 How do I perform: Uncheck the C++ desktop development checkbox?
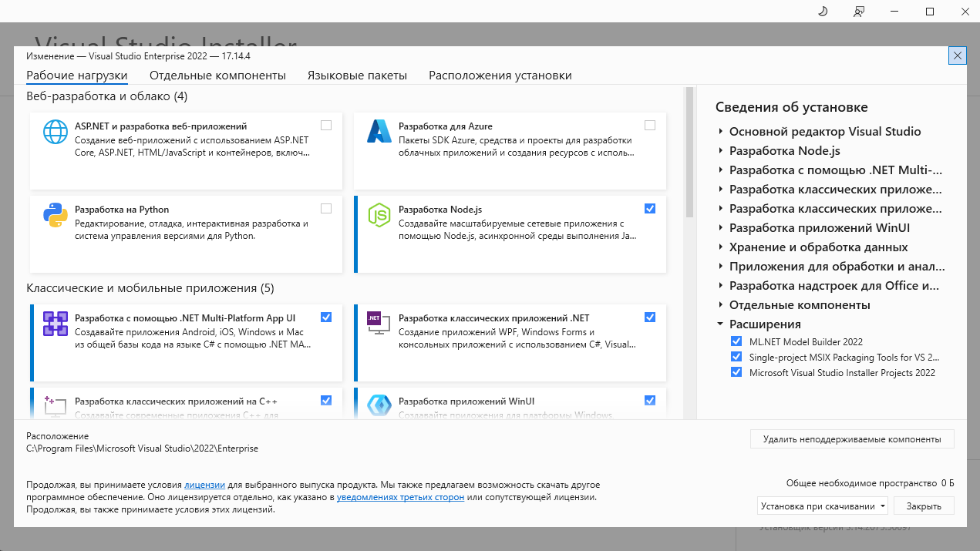click(326, 400)
